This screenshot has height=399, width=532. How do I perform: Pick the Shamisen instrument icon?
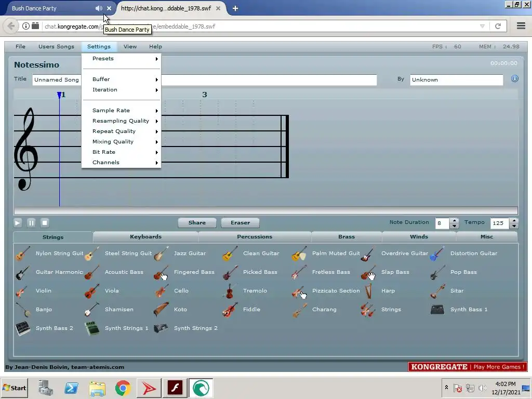[x=92, y=310]
